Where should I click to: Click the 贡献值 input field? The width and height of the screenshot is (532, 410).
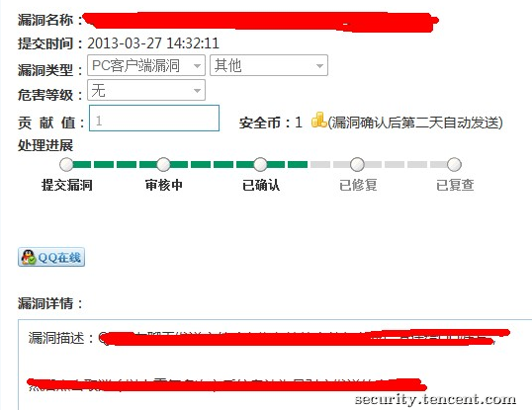(154, 118)
